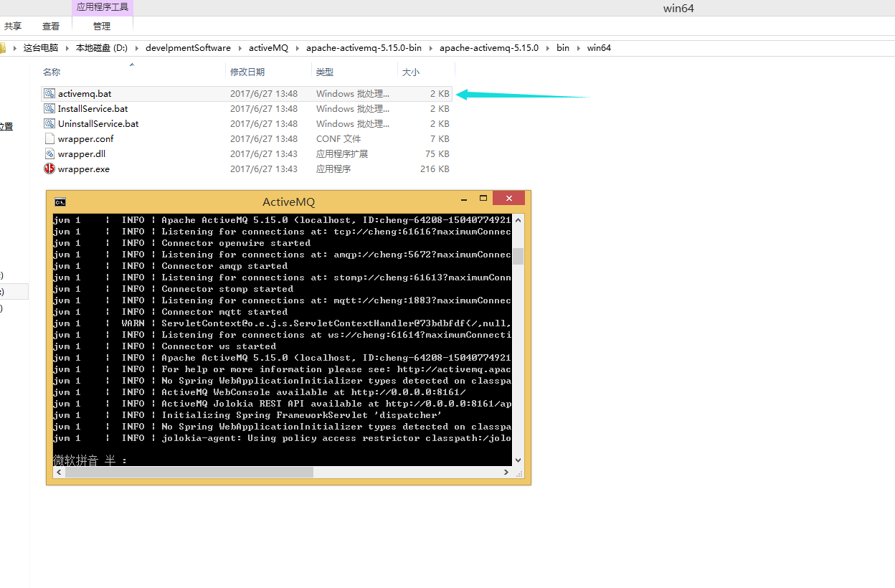Click the 应用程序扩展 type cell
Image resolution: width=895 pixels, height=588 pixels.
click(342, 153)
